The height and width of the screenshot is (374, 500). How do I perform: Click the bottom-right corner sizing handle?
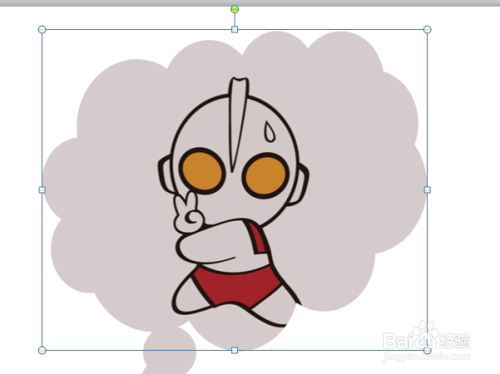pos(427,350)
